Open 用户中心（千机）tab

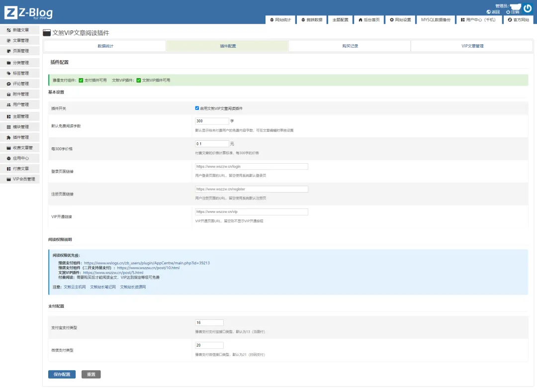478,20
